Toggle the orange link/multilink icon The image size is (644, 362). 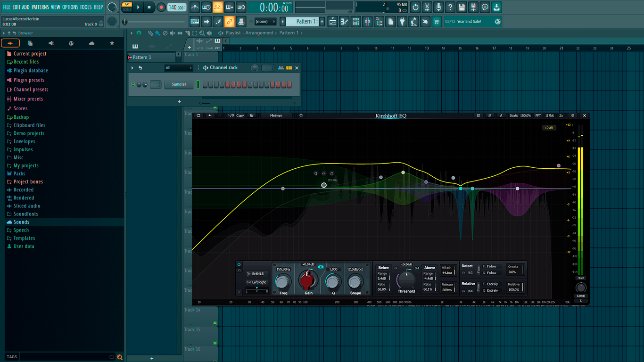coord(229,22)
